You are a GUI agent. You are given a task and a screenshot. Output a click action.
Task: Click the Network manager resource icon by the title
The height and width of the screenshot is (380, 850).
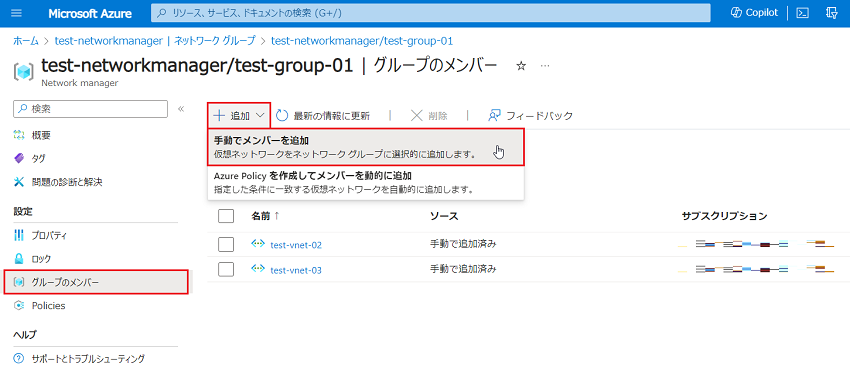[x=23, y=71]
